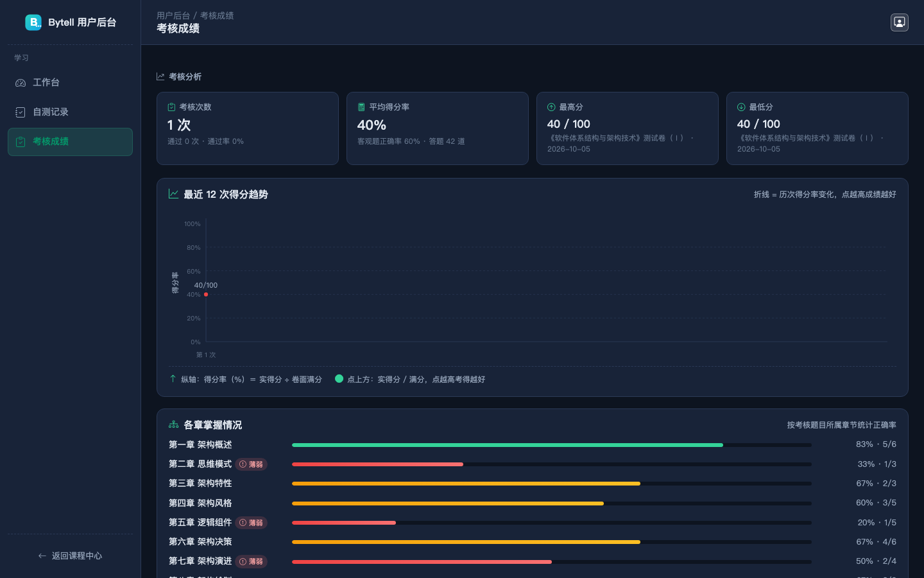Click the 第四章 架构风格 chapter name

click(x=200, y=503)
